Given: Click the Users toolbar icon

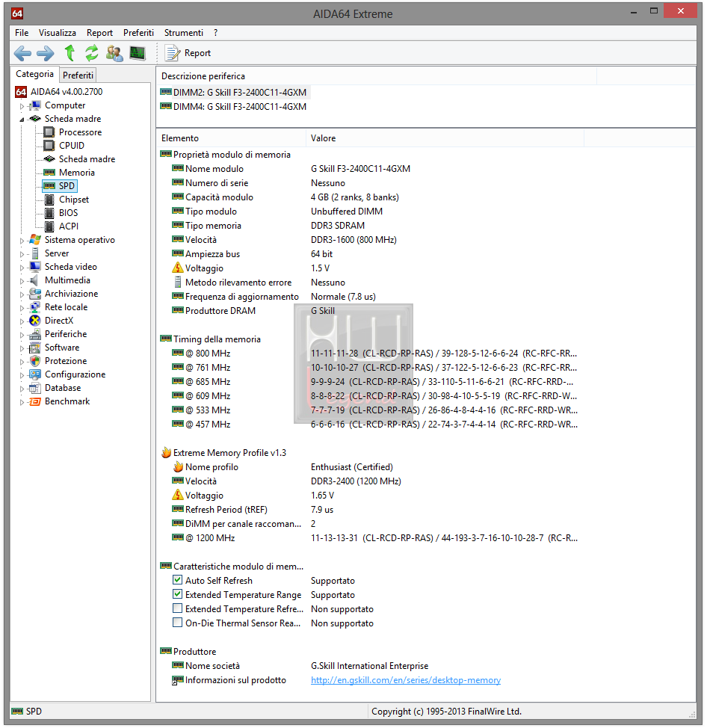Looking at the screenshot, I should point(114,53).
